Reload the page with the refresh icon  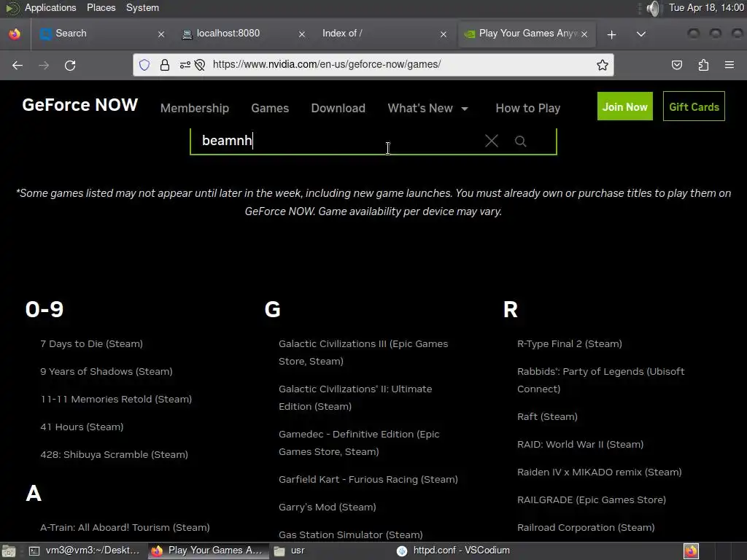coord(70,65)
